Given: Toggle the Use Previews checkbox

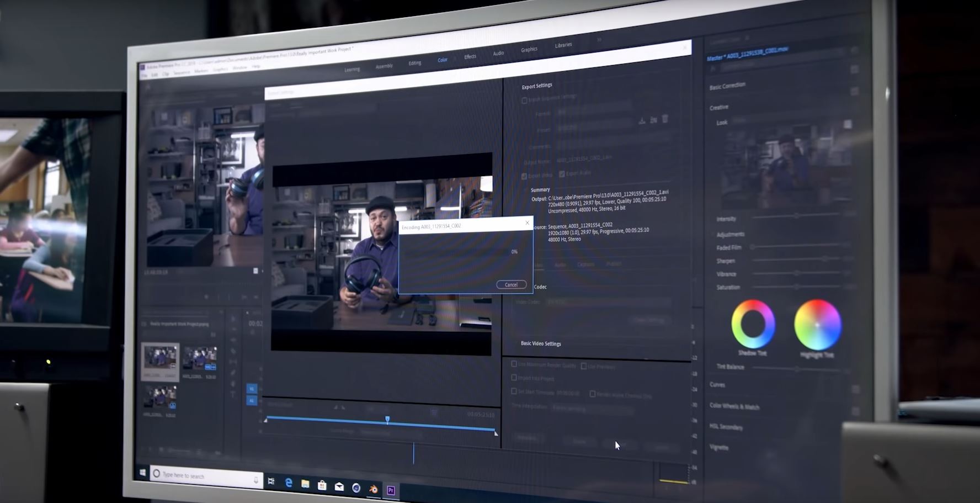Looking at the screenshot, I should (x=583, y=366).
